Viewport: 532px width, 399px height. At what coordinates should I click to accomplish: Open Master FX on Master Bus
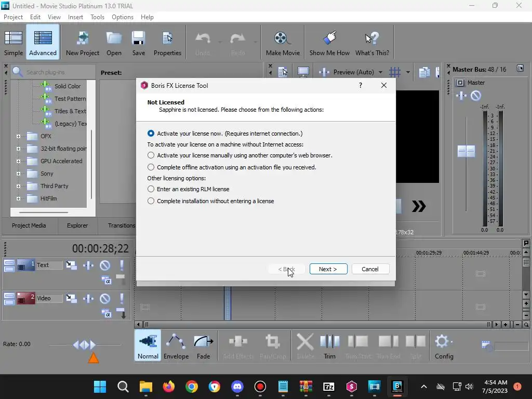tap(461, 96)
